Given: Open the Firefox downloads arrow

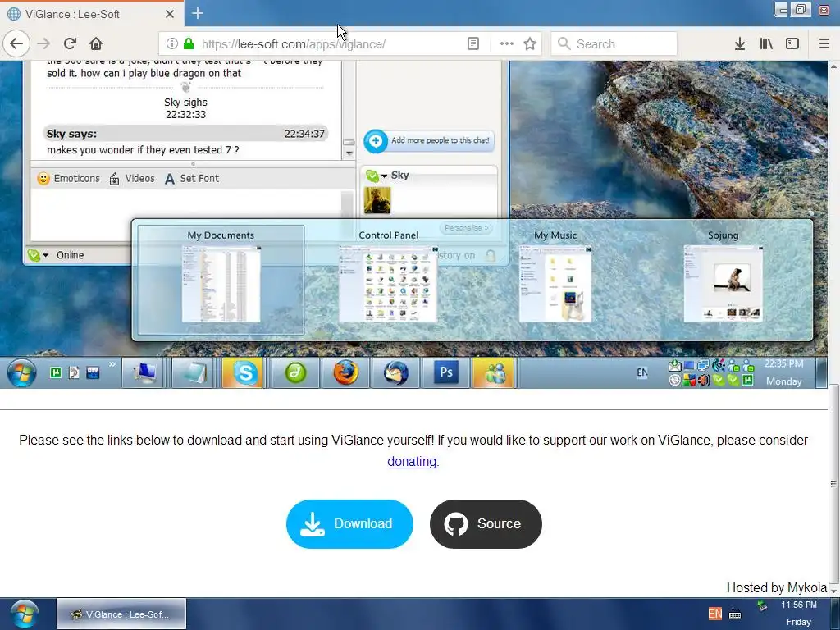Looking at the screenshot, I should [740, 44].
